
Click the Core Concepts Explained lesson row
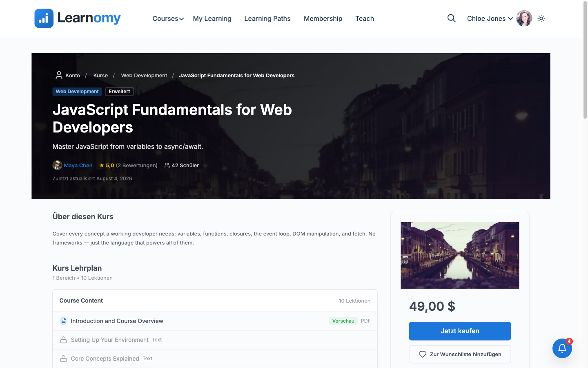[215, 359]
